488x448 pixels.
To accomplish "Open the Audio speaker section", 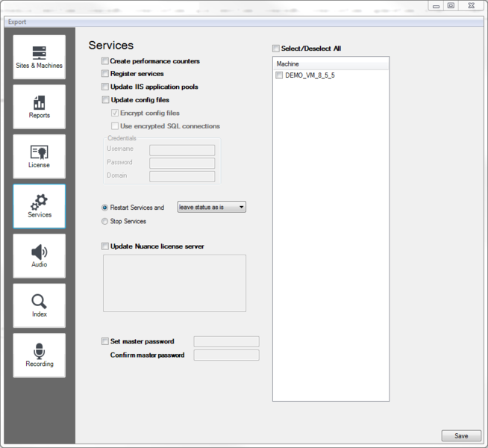I will (x=39, y=256).
